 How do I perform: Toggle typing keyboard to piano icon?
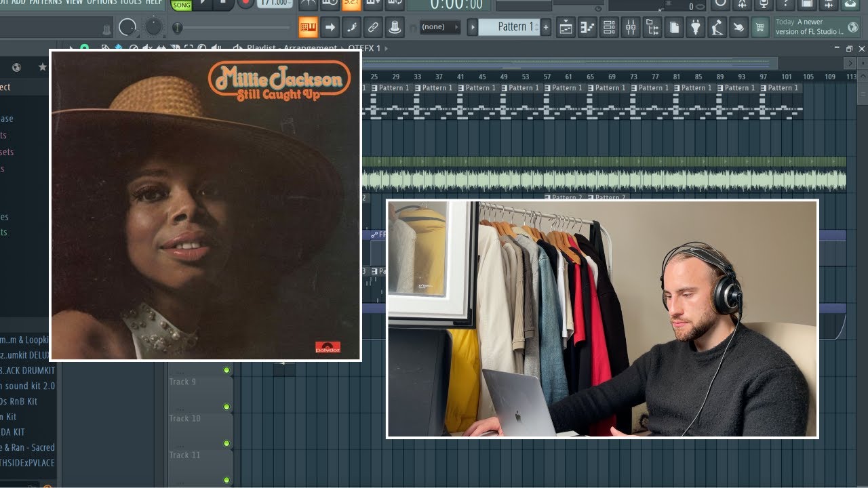[x=309, y=27]
